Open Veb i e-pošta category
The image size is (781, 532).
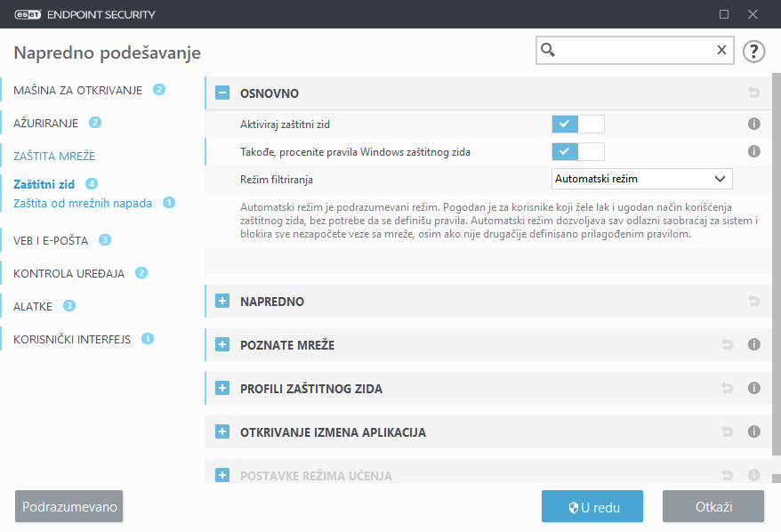click(x=51, y=240)
